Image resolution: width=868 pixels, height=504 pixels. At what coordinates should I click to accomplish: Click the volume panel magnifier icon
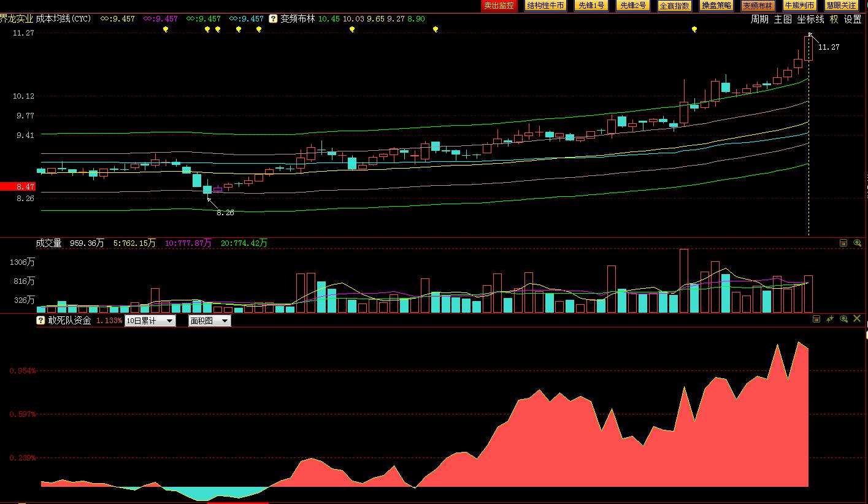click(857, 243)
